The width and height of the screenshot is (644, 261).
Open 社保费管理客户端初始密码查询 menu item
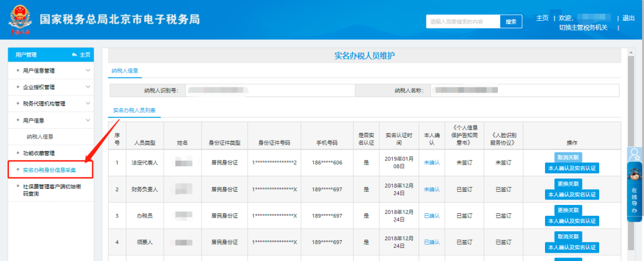pos(51,190)
